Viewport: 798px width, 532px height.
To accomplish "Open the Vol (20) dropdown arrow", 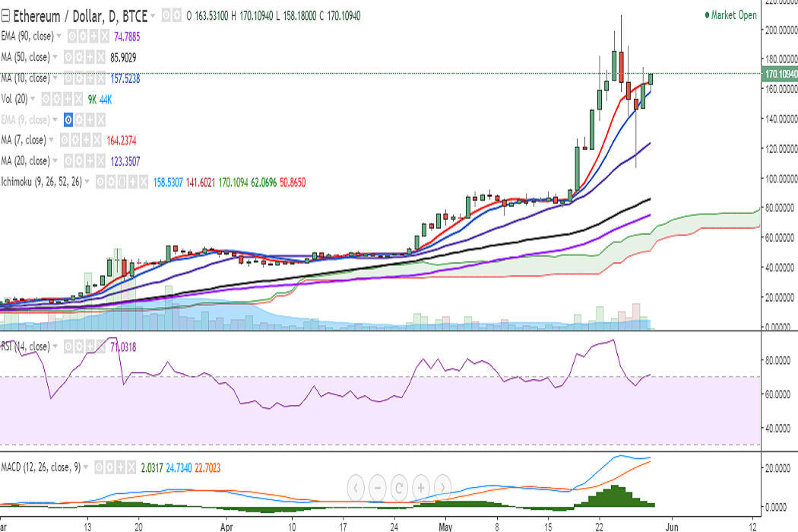I will tap(33, 99).
